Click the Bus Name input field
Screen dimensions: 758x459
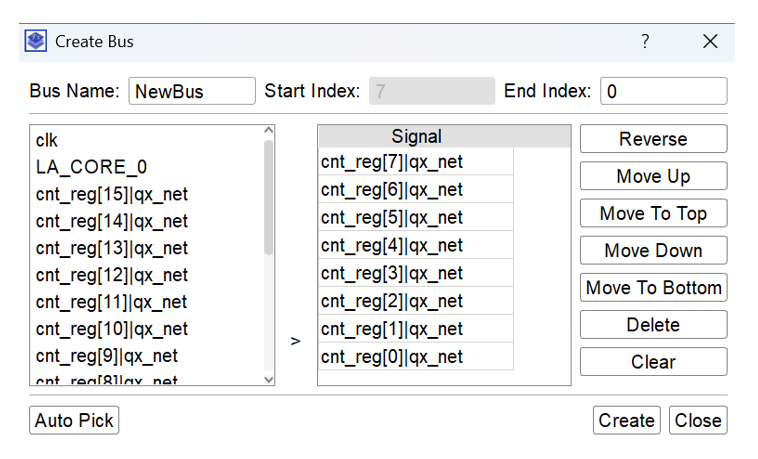pos(192,91)
